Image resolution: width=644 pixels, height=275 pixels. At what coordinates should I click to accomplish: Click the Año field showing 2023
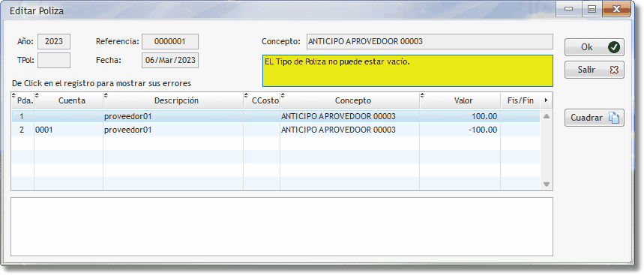pyautogui.click(x=54, y=41)
